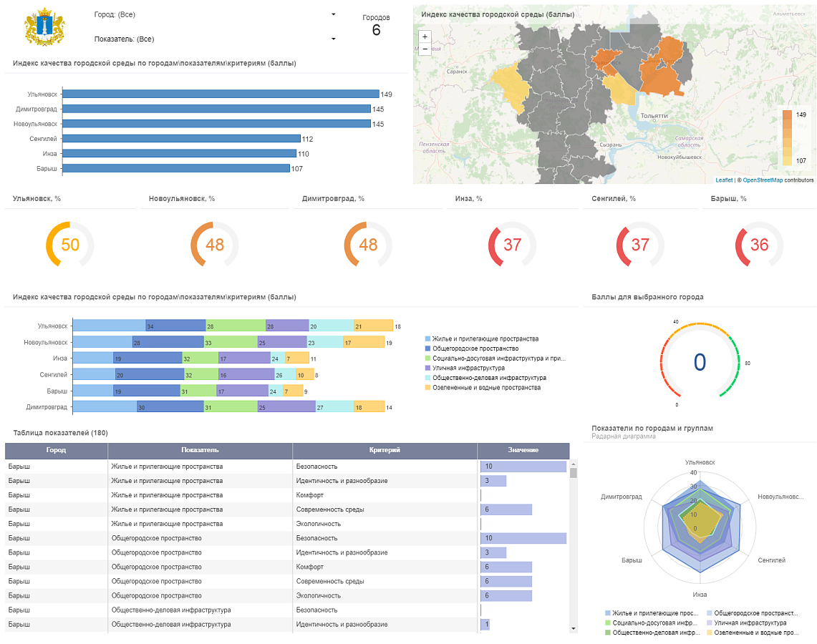Open the Показатель (Все) dropdown
The width and height of the screenshot is (817, 644).
coord(215,39)
